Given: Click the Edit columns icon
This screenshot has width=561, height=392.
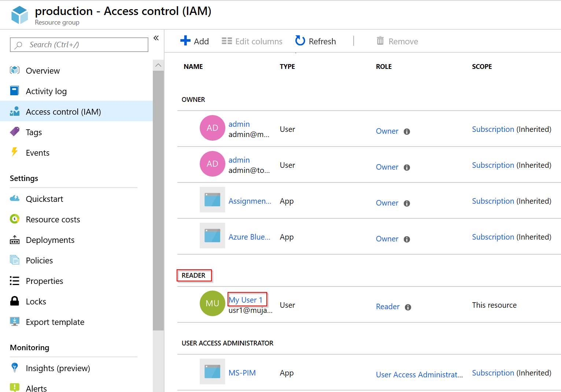Looking at the screenshot, I should click(227, 41).
